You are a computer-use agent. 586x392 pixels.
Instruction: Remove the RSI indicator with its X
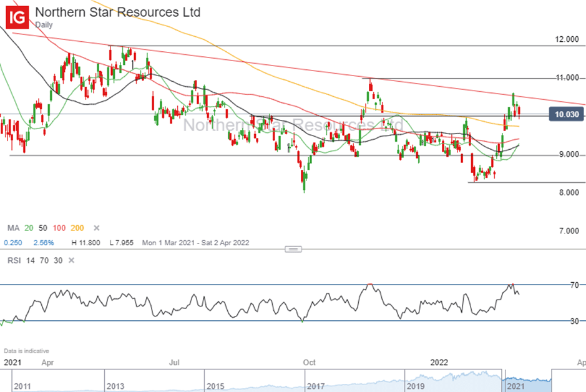tap(71, 260)
